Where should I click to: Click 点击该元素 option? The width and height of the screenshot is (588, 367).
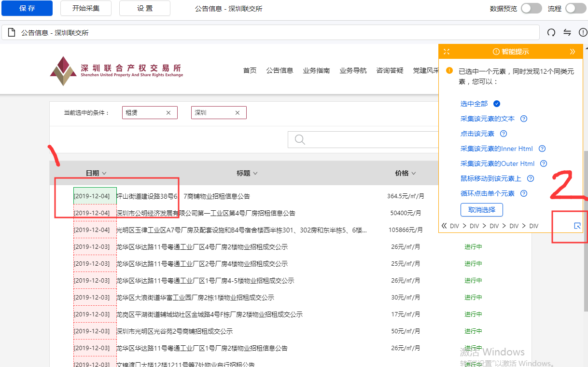pos(477,134)
